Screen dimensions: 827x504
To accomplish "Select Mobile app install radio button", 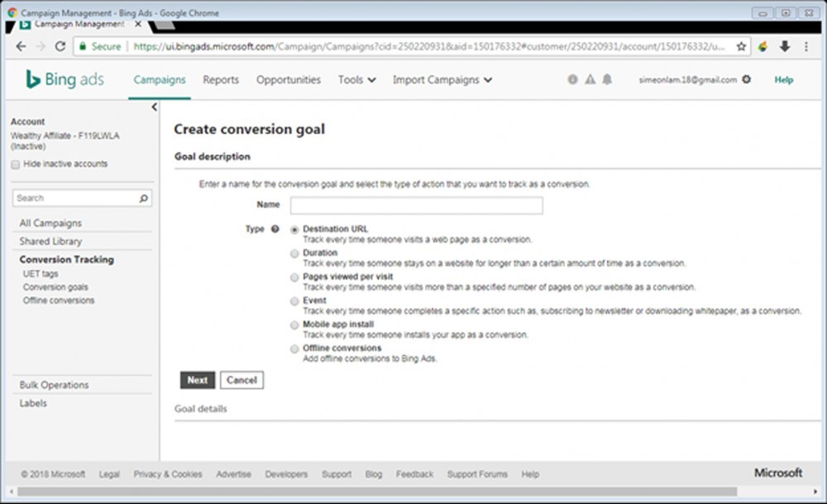I will tap(294, 325).
